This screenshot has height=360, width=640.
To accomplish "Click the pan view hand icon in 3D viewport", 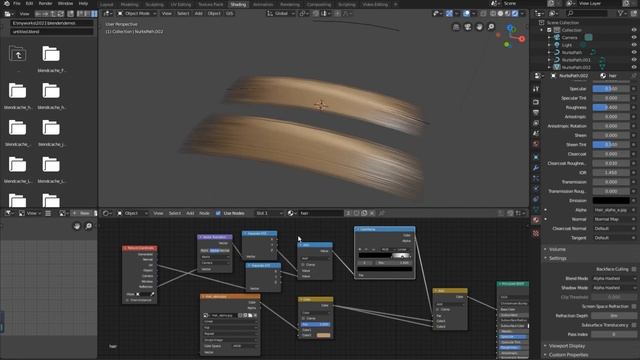I will (479, 27).
